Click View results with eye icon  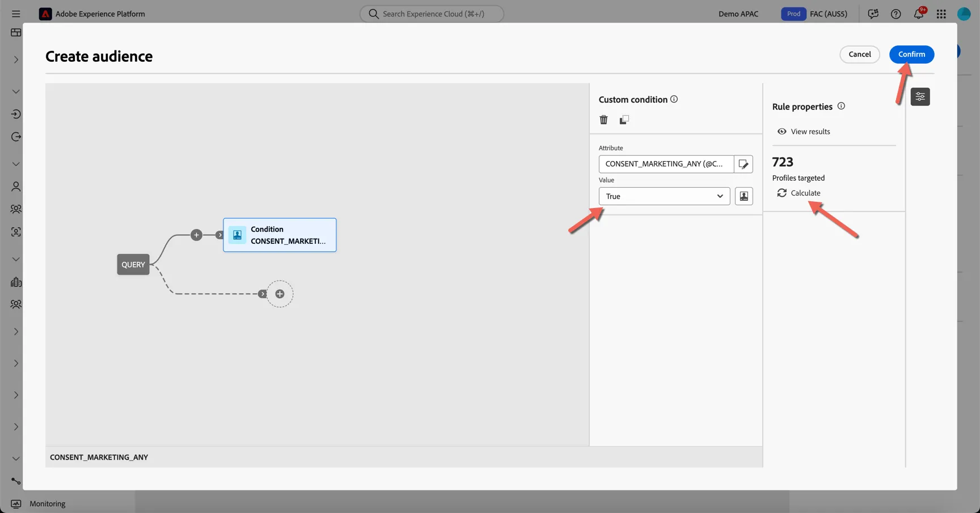point(804,132)
